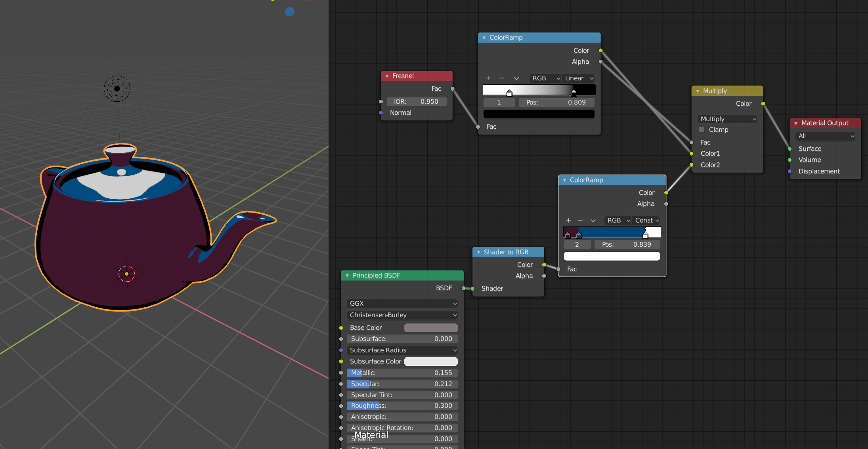Open the GGX distribution dropdown
The height and width of the screenshot is (449, 868).
402,304
